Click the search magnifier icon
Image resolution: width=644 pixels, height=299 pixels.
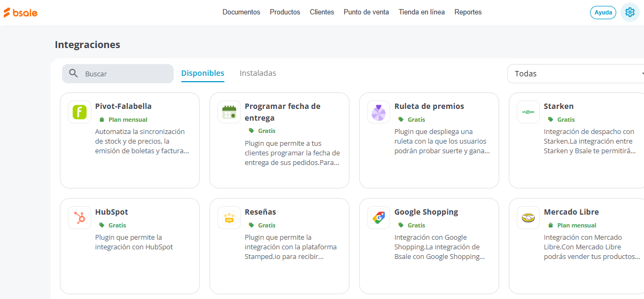click(x=74, y=74)
